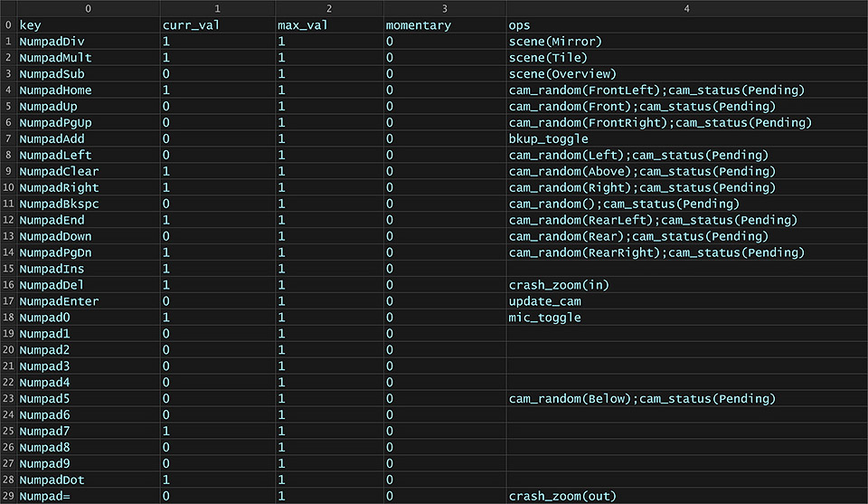The width and height of the screenshot is (868, 504).
Task: Select row header 29
Action: [x=8, y=496]
